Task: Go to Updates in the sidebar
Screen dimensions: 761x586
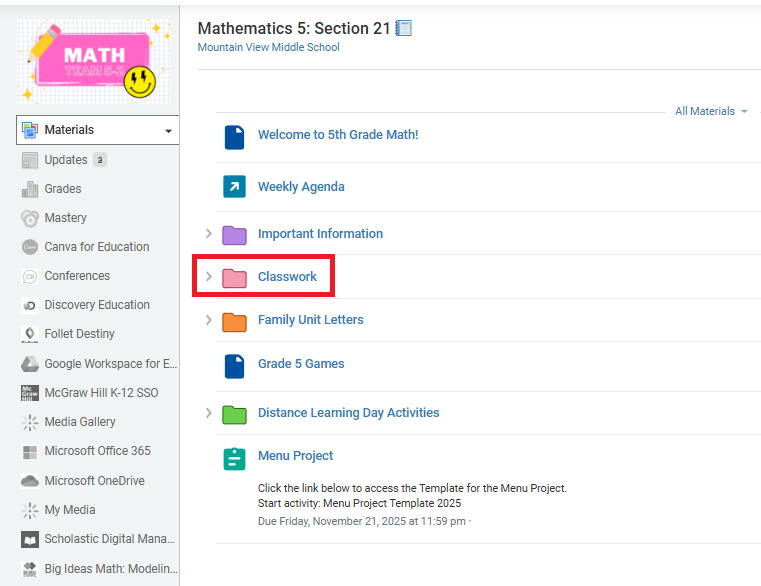Action: point(66,160)
